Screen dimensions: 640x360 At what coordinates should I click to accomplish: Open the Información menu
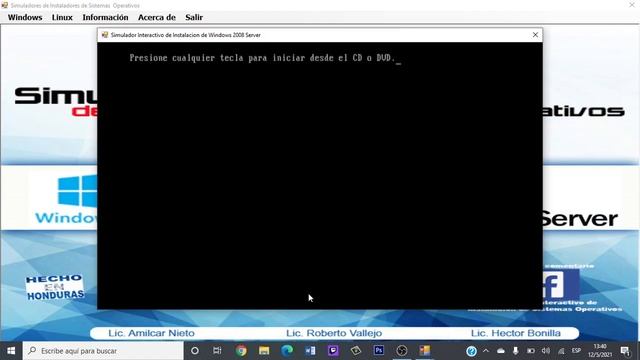tap(105, 18)
